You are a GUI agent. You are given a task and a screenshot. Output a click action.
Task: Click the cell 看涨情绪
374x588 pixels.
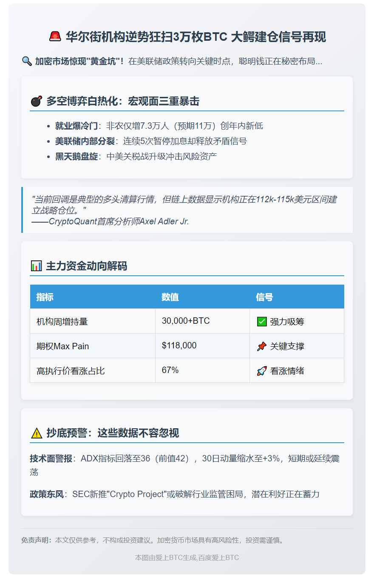(x=297, y=370)
